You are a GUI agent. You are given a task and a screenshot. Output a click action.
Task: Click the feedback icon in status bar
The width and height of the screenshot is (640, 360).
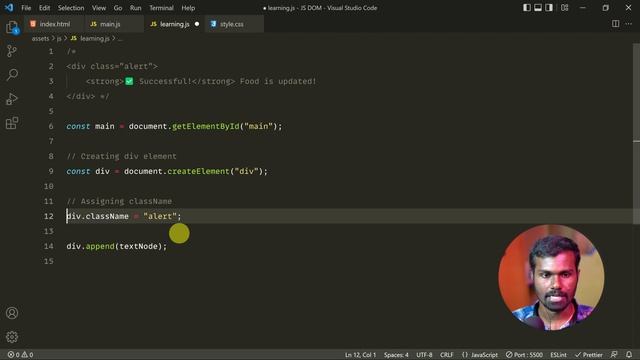614,354
